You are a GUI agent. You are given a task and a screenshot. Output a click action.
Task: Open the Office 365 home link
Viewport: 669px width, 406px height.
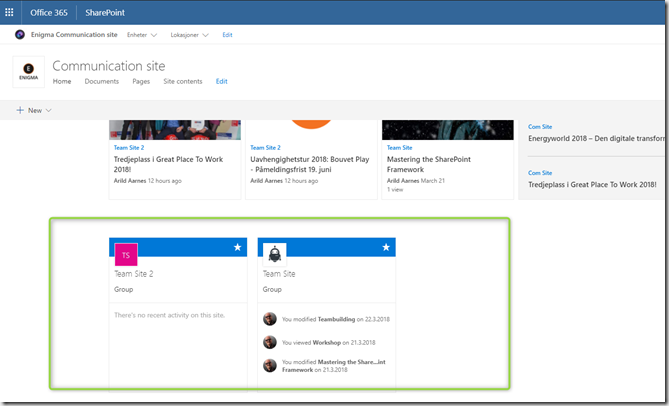coord(49,13)
